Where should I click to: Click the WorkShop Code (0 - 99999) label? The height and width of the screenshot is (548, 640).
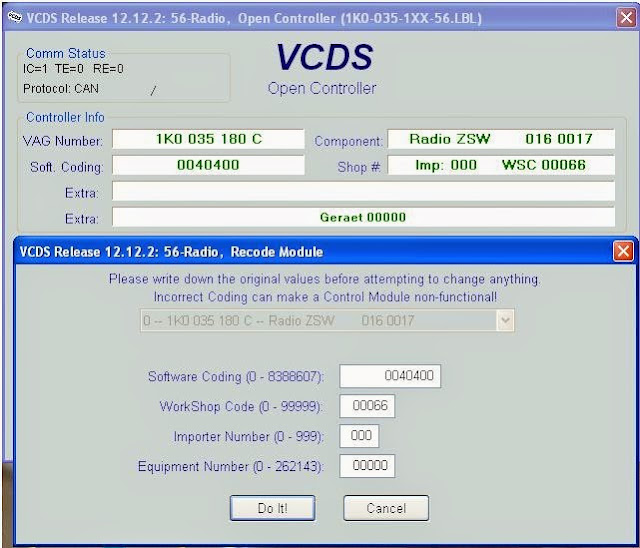(242, 406)
